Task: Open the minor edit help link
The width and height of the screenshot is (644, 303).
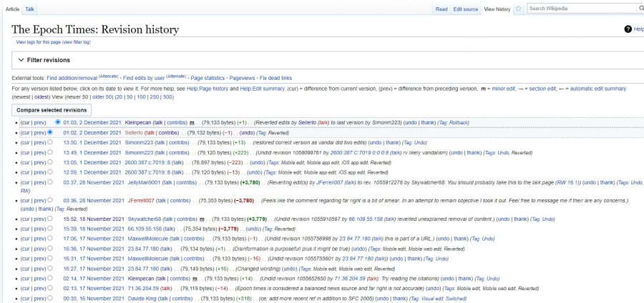Action: click(x=504, y=89)
